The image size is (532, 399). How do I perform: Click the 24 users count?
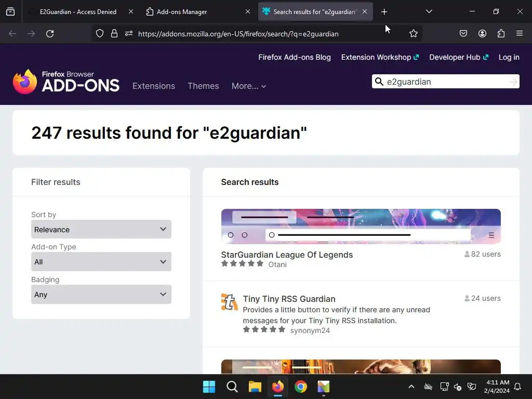pos(483,298)
